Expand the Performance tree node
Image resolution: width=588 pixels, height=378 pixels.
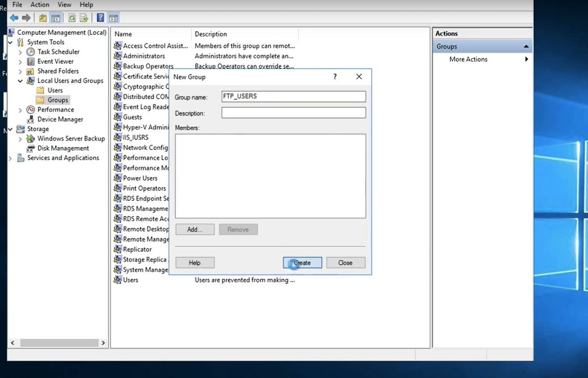(20, 110)
